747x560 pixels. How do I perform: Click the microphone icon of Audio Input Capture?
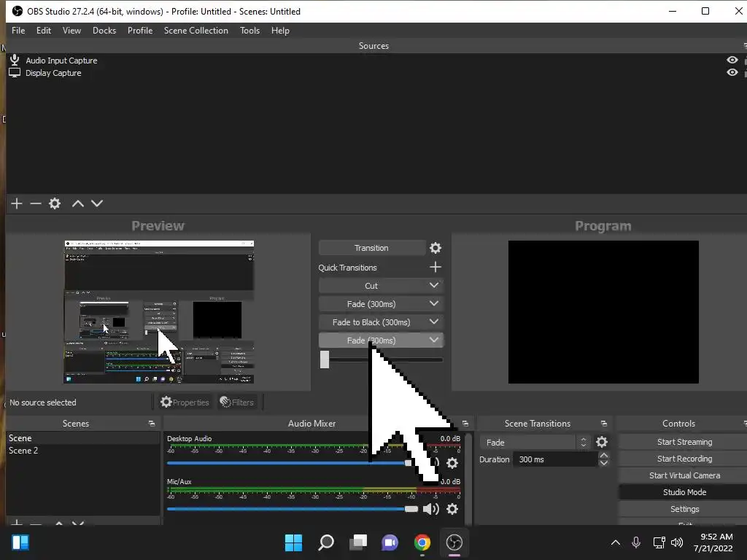(x=15, y=60)
